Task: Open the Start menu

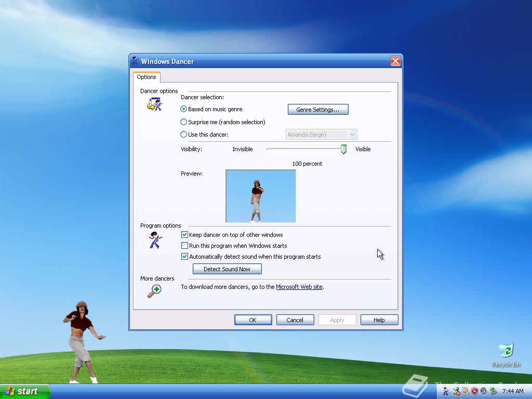Action: (x=25, y=391)
